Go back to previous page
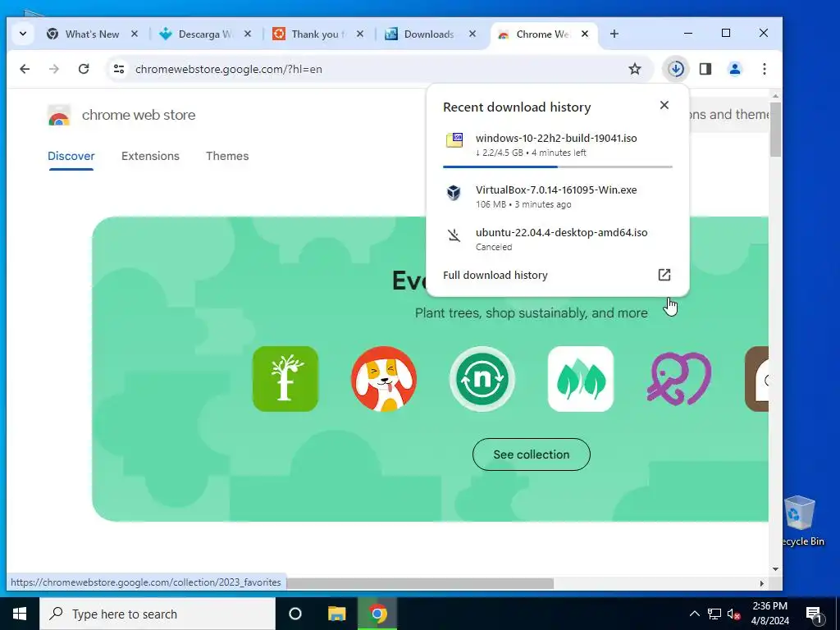 click(25, 69)
